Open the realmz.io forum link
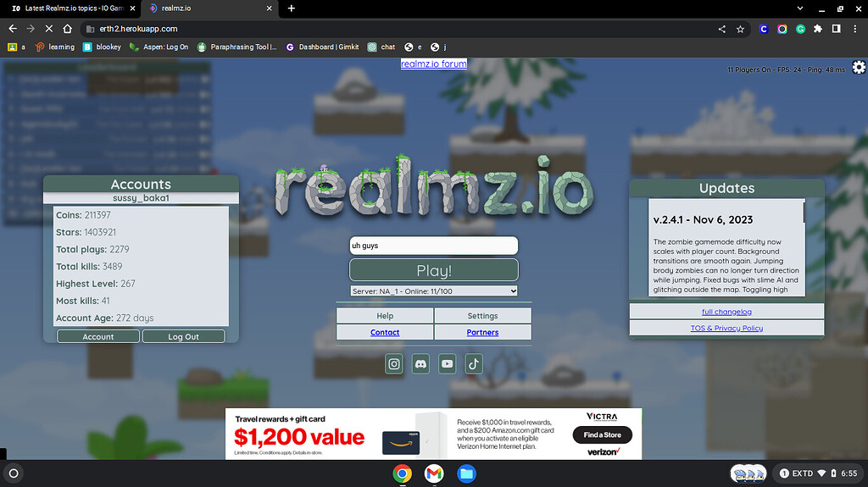This screenshot has width=868, height=487. click(434, 64)
